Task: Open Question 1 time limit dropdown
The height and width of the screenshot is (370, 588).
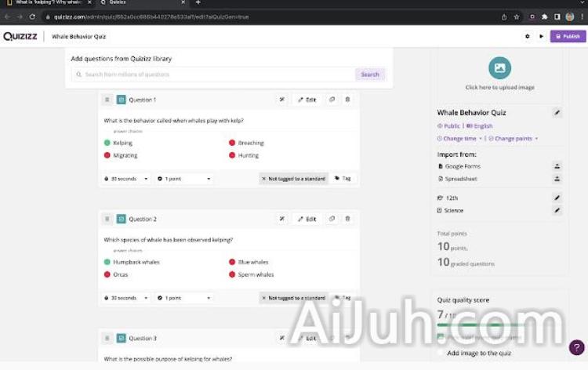Action: coord(126,179)
